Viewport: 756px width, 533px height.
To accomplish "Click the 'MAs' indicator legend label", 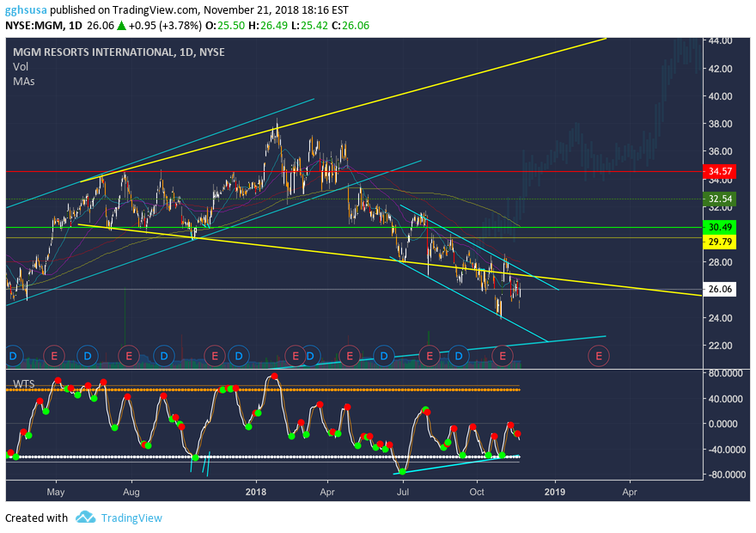I will pos(24,81).
